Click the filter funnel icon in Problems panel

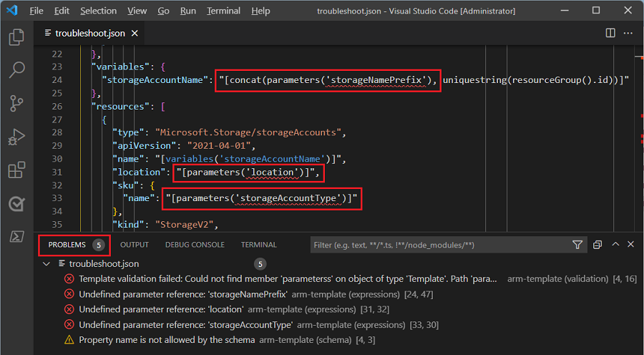point(577,245)
